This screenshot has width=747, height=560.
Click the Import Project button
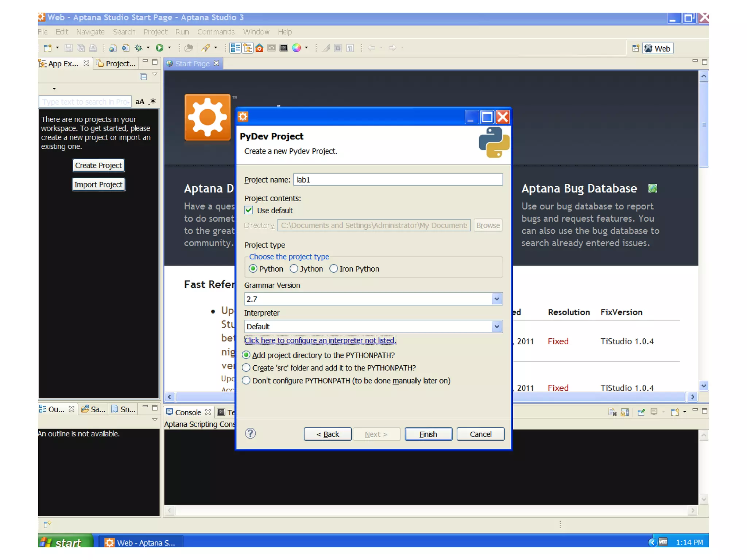tap(98, 184)
